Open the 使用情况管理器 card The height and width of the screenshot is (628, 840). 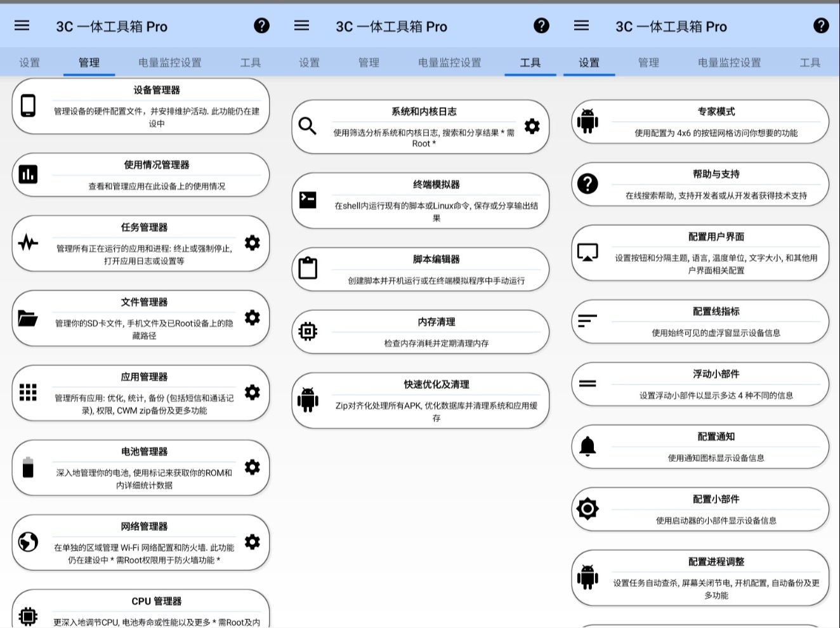point(141,174)
